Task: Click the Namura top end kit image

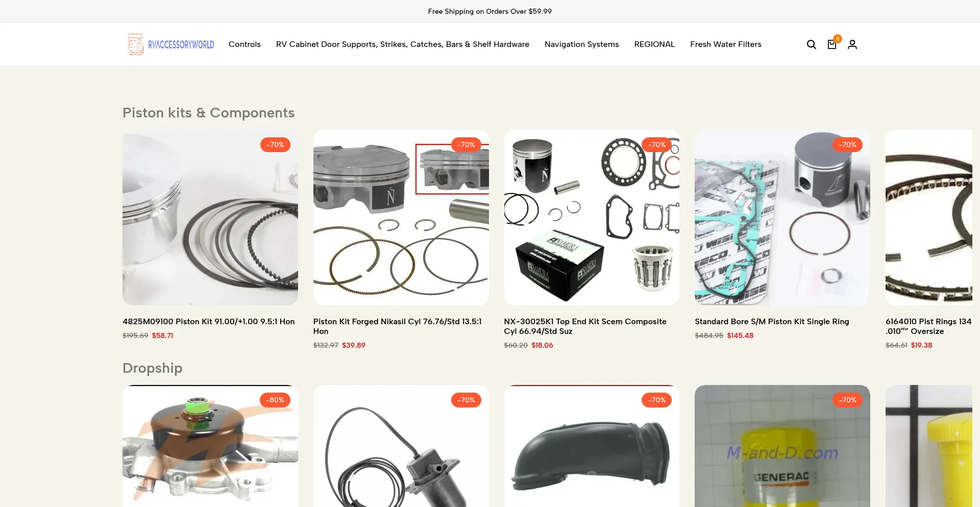Action: [592, 218]
